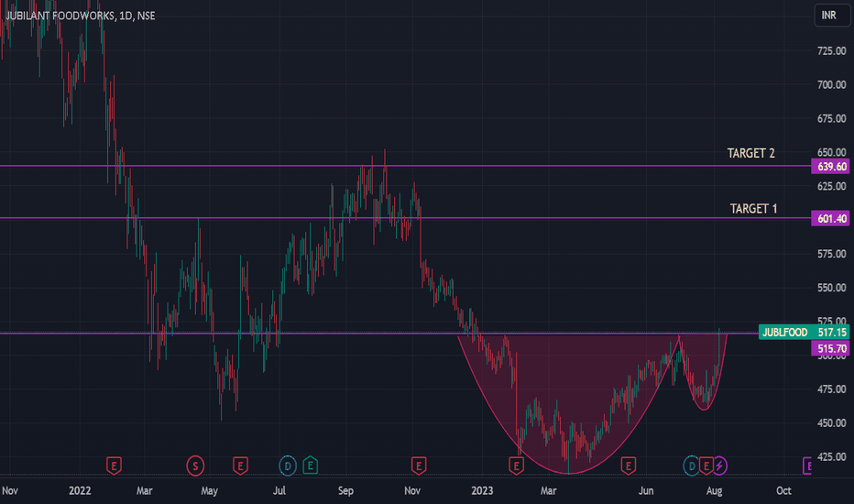Click the 675.00 price axis value
854x504 pixels.
[x=832, y=118]
